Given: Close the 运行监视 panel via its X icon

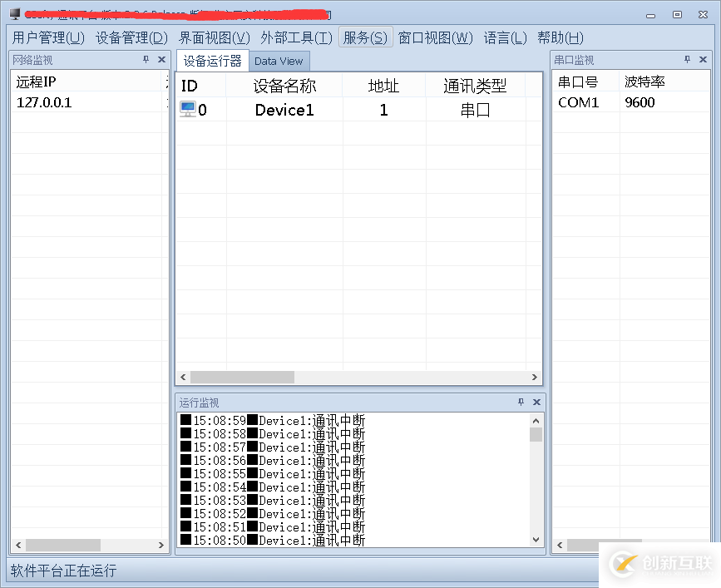Looking at the screenshot, I should [x=536, y=402].
